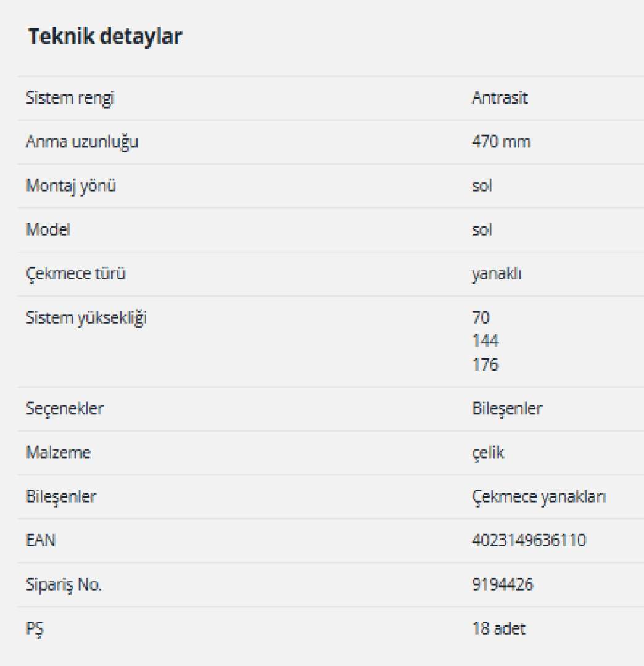Select the system height value 70

481,318
